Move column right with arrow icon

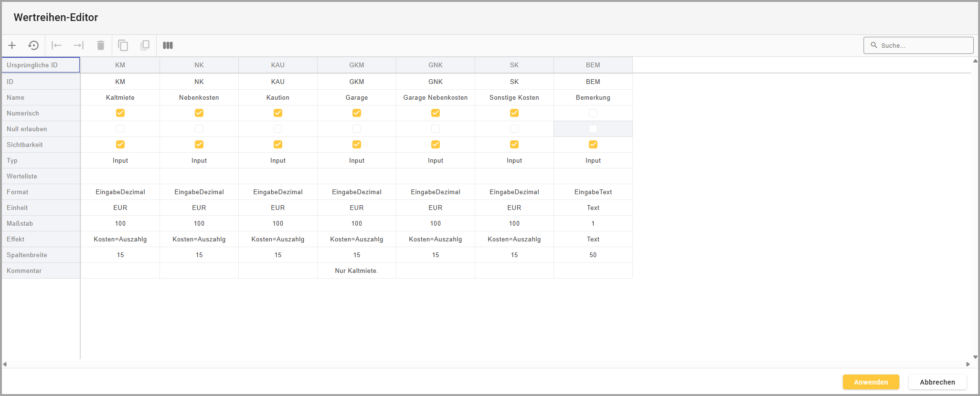(79, 45)
